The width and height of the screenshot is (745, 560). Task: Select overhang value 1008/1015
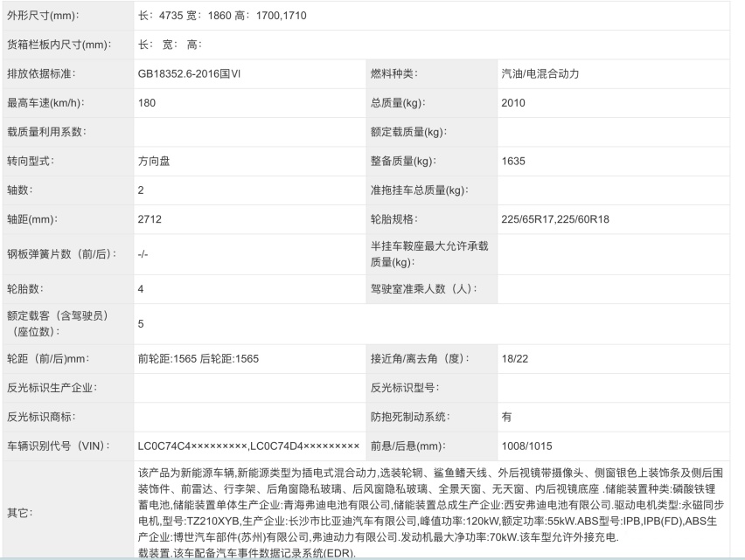coord(527,446)
